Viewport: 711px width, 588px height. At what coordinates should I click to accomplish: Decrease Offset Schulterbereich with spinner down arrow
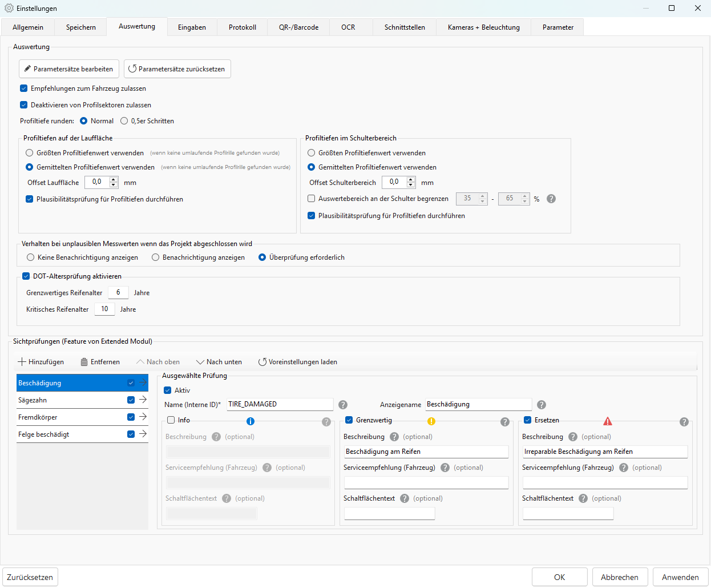[x=411, y=185]
